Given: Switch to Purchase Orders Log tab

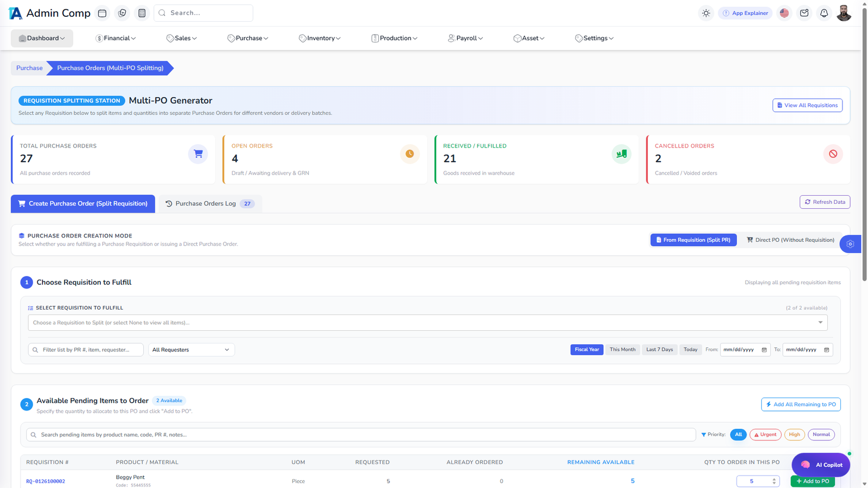Looking at the screenshot, I should [210, 204].
